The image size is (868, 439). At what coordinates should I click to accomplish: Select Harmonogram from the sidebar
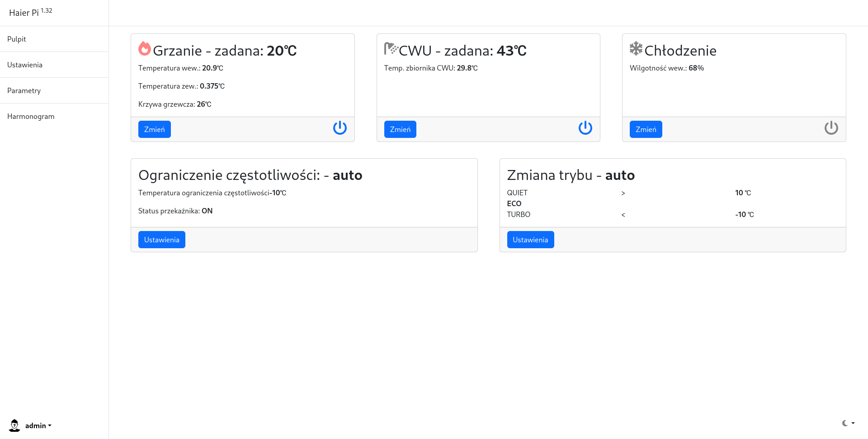[31, 116]
